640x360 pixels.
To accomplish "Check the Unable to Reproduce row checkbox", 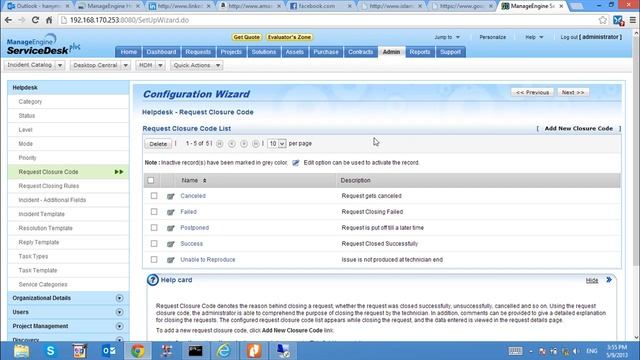I will tap(154, 260).
